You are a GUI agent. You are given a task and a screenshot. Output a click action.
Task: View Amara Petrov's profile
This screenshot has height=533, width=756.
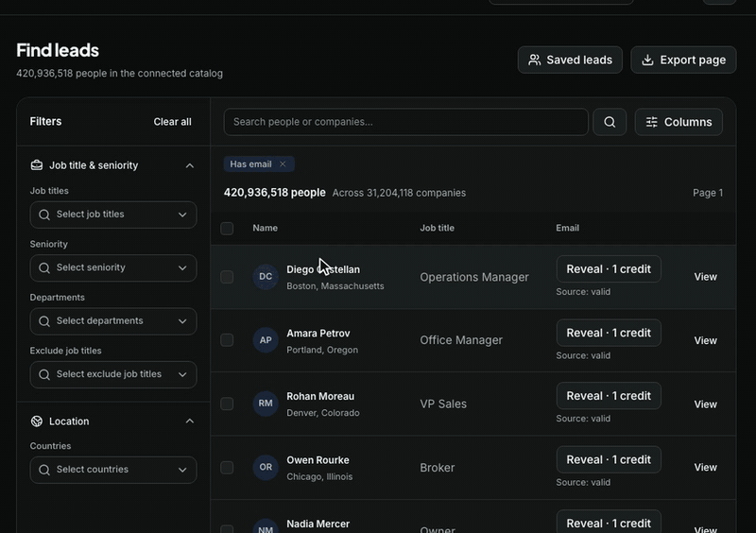click(x=705, y=340)
